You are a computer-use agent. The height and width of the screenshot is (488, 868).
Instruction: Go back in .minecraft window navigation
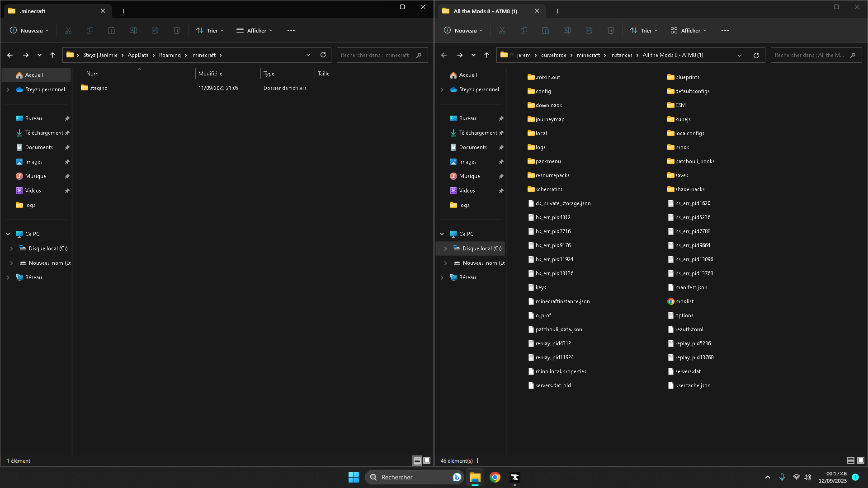(10, 55)
